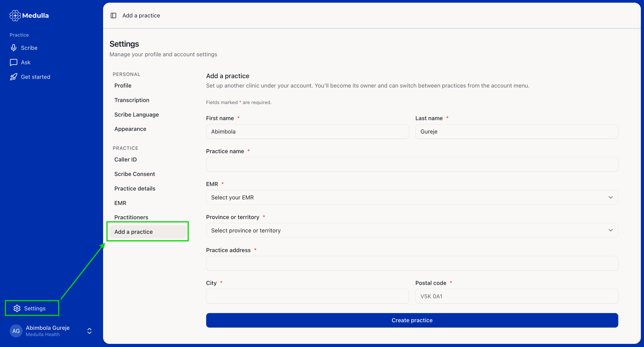Click the Settings page heading
Screen dimensions: 644x347
point(124,44)
